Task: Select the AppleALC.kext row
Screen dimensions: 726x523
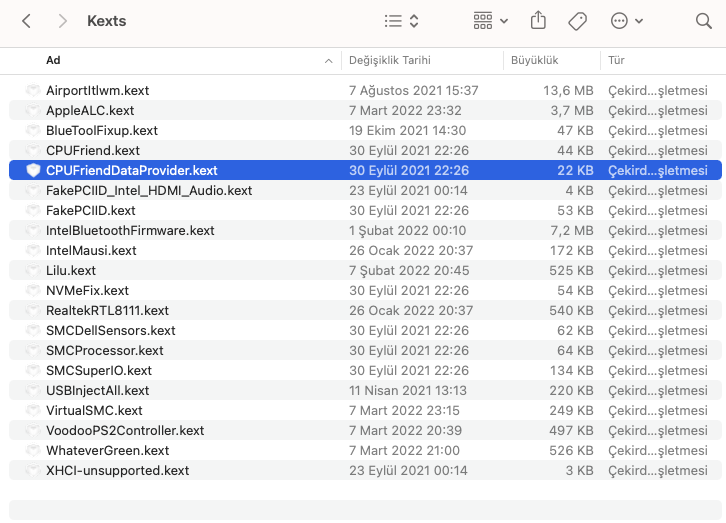Action: pyautogui.click(x=90, y=111)
